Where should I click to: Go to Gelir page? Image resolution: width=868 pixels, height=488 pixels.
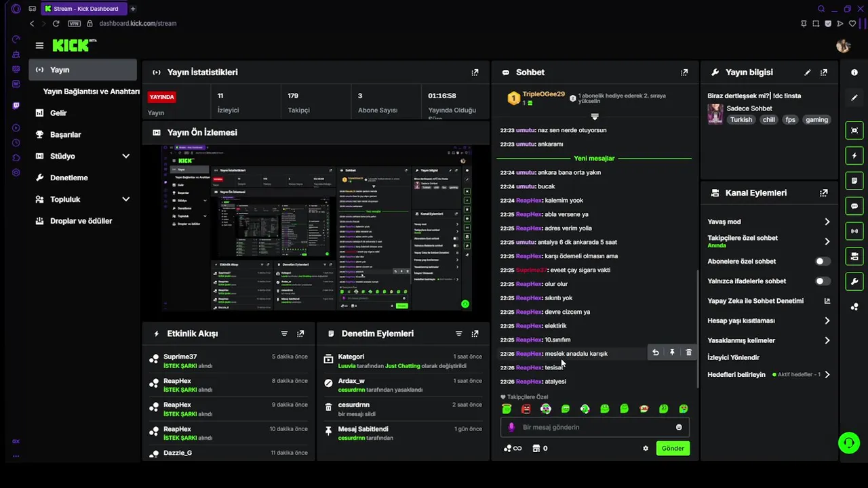[83, 113]
